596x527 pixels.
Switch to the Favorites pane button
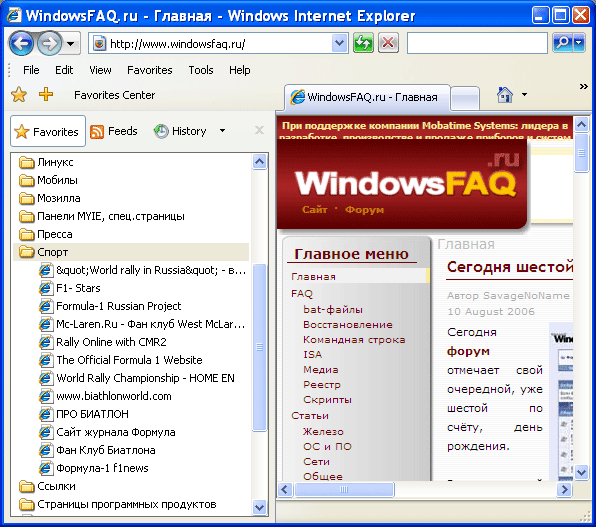click(x=48, y=131)
